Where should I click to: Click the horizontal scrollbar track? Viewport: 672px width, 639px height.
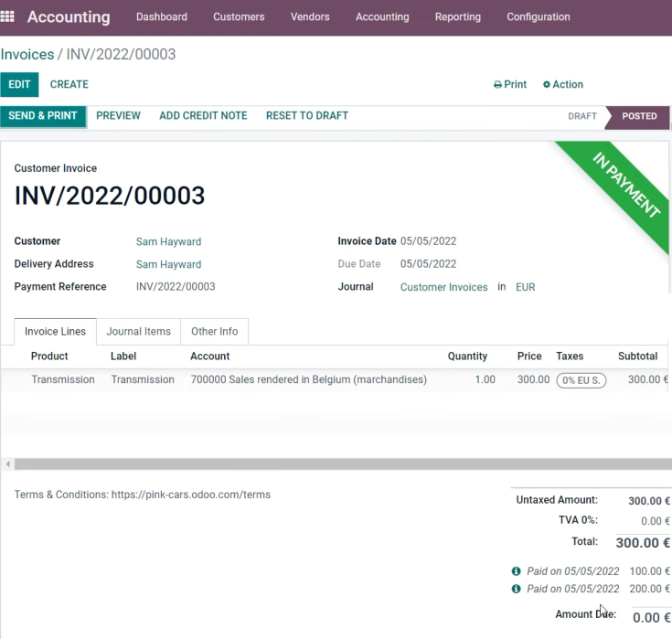tap(343, 463)
